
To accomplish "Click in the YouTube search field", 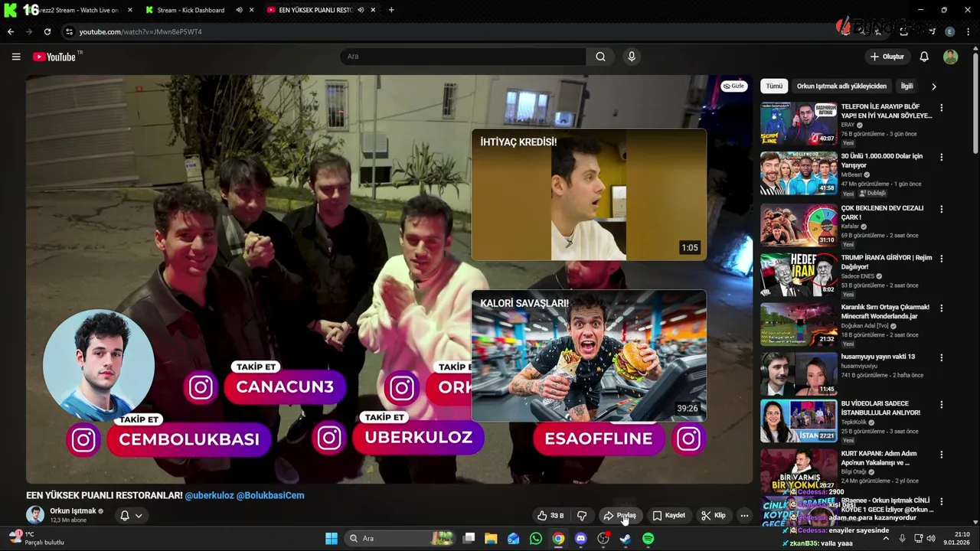I will [463, 57].
